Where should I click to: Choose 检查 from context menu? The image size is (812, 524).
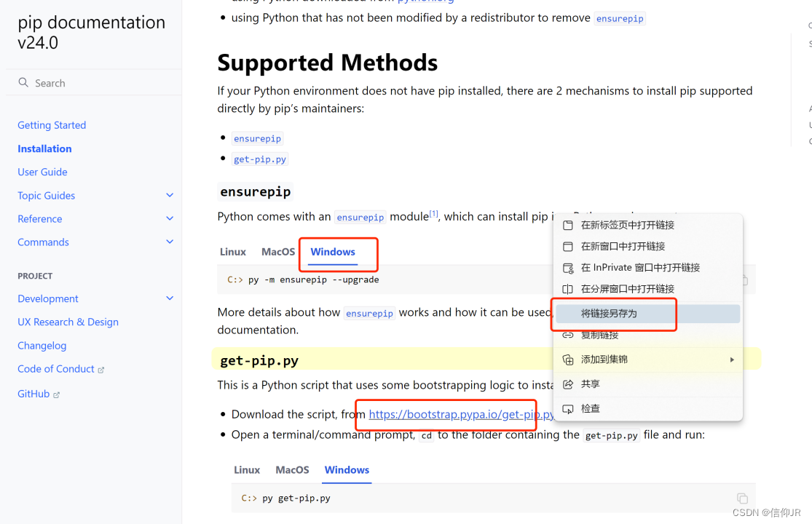click(x=648, y=409)
